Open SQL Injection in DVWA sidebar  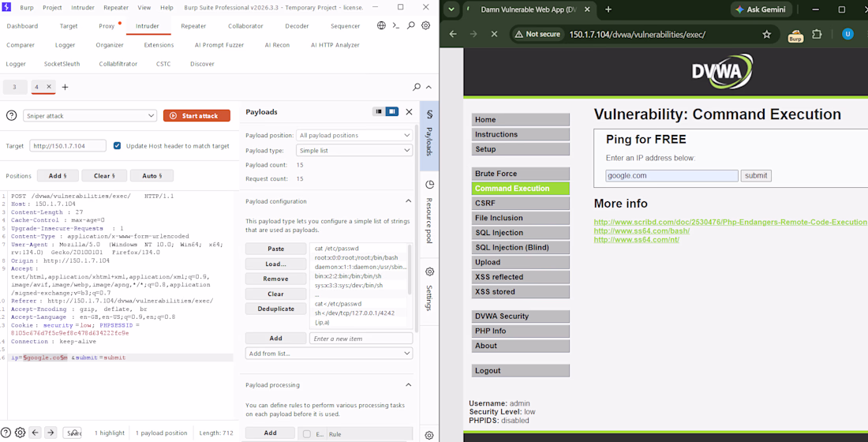(x=520, y=233)
